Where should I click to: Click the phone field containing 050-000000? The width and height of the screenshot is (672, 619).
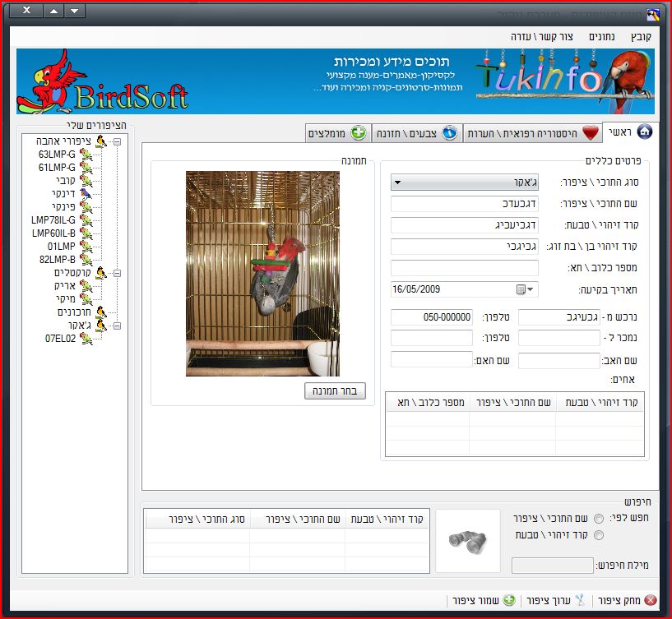click(x=431, y=317)
